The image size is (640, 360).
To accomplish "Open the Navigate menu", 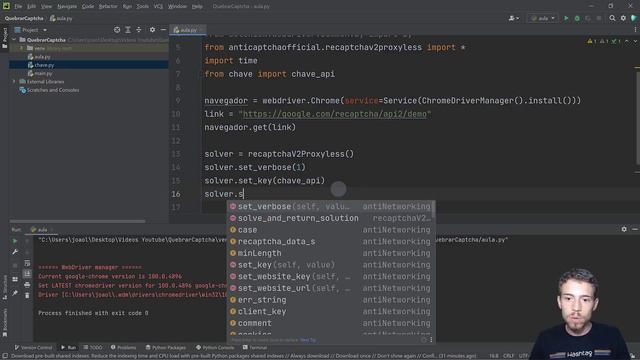I will [x=67, y=6].
